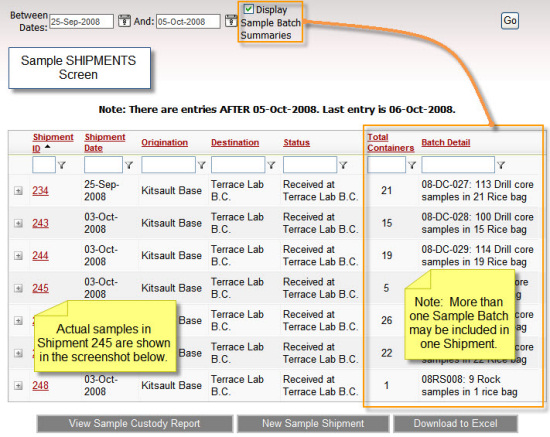Apply filter icon for Total Containers column
The height and width of the screenshot is (437, 550).
coord(412,165)
